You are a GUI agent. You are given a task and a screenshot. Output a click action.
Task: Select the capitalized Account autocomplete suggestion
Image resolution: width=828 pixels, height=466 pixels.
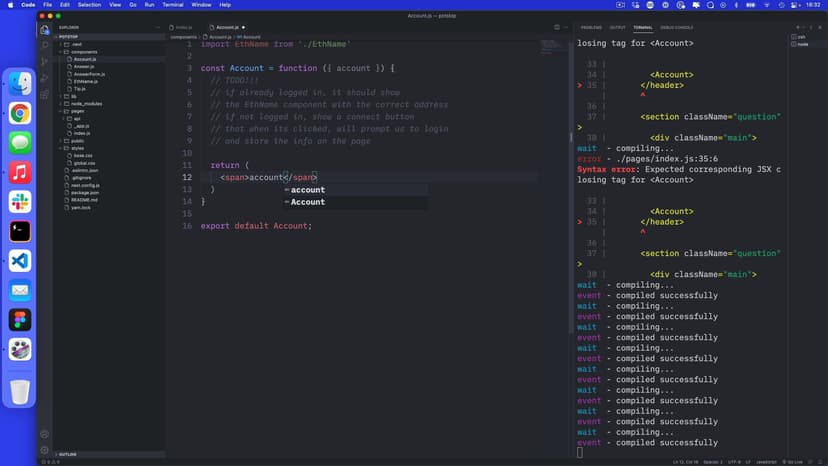click(308, 202)
